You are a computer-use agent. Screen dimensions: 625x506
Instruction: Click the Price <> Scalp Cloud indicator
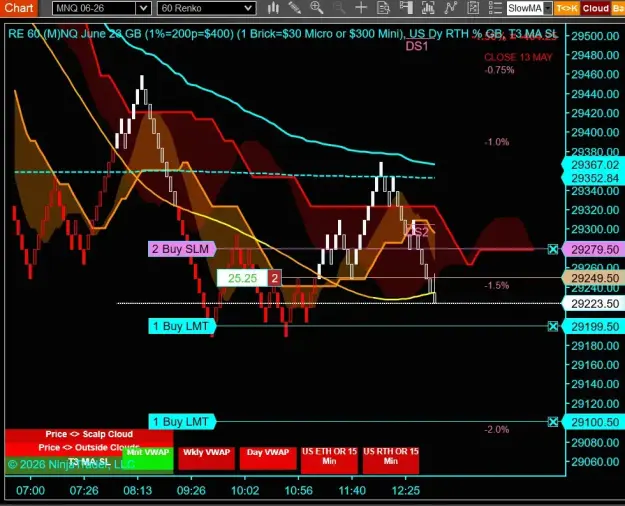(89, 434)
